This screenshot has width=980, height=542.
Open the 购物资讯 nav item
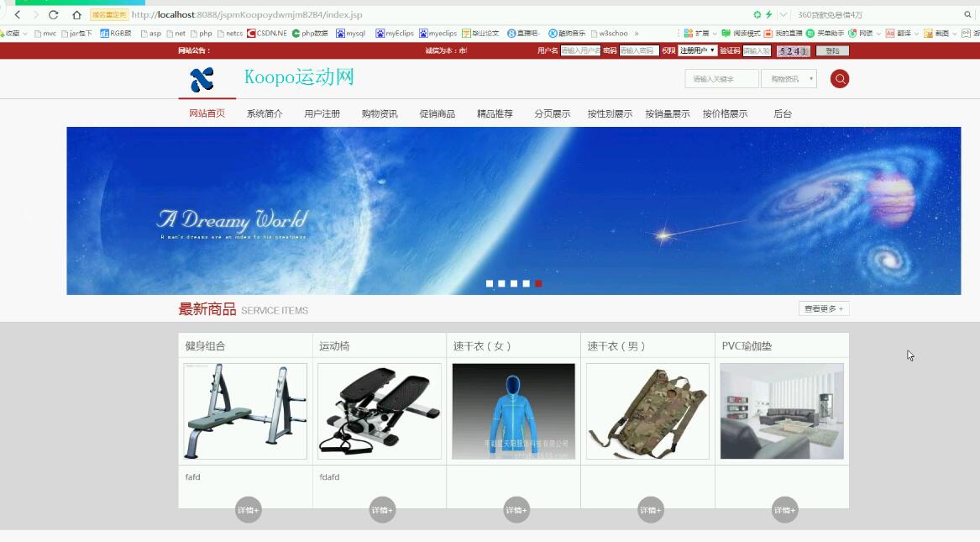click(380, 113)
